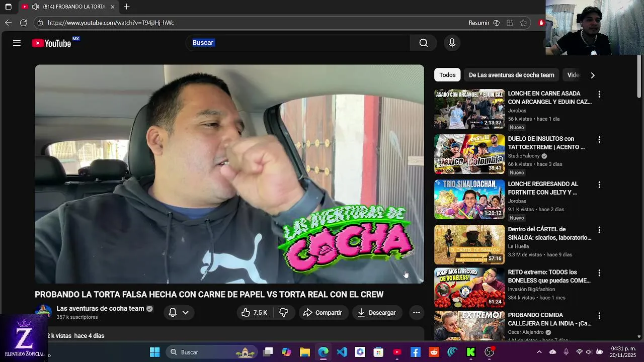Screen dimensions: 644x362
Task: Open Las aventuras de cocha team channel name
Action: click(100, 309)
